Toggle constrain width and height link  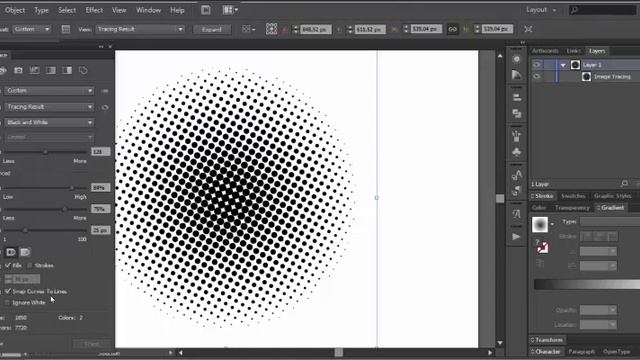tap(452, 29)
